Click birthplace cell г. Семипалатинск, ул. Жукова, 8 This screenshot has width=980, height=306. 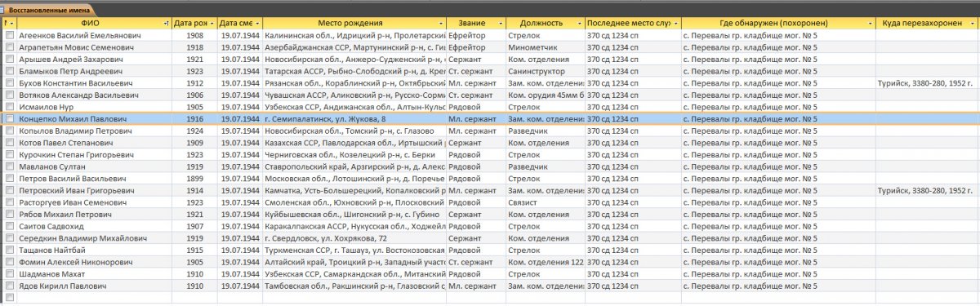(354, 119)
